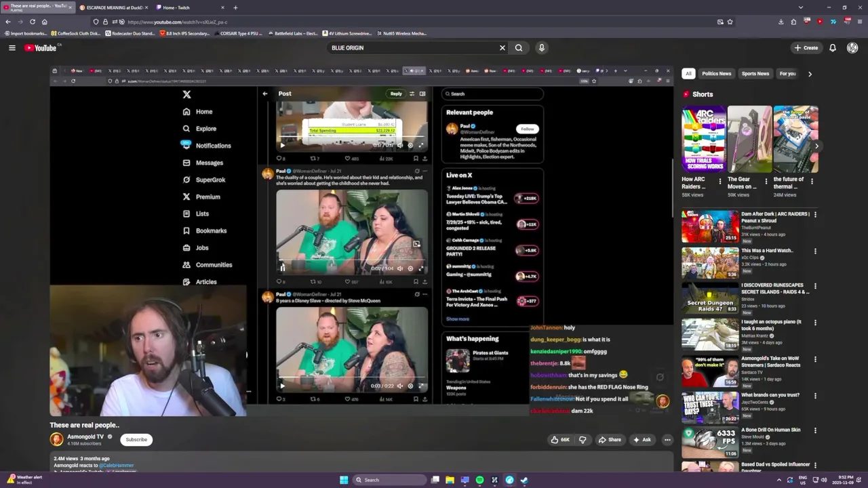Open the volume icon in system tray
This screenshot has width=868, height=488.
point(824,480)
